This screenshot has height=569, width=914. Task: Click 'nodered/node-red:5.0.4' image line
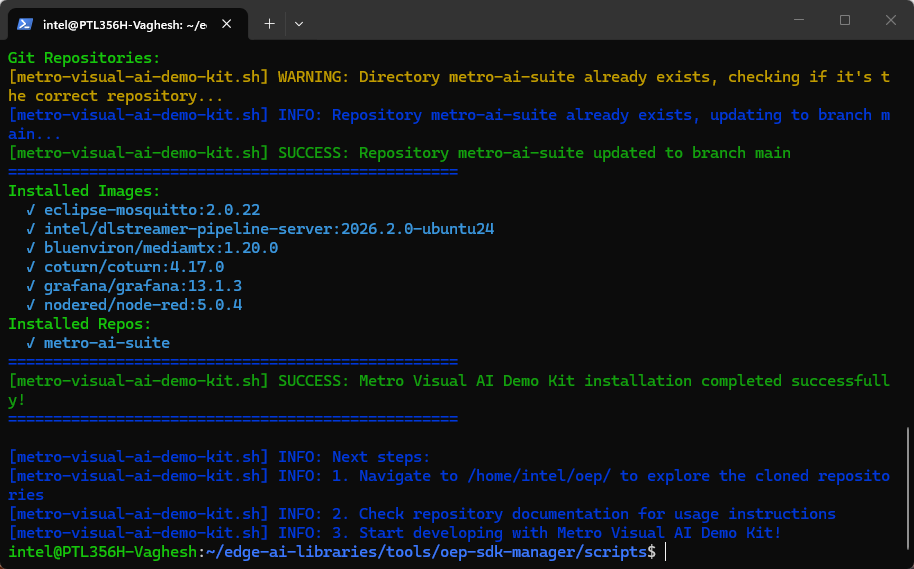pos(143,304)
